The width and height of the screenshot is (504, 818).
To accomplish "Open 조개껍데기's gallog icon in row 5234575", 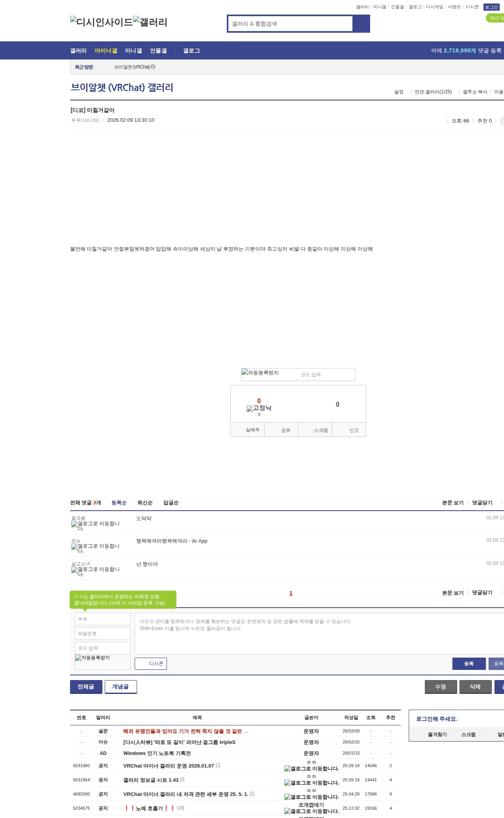I will click(312, 811).
